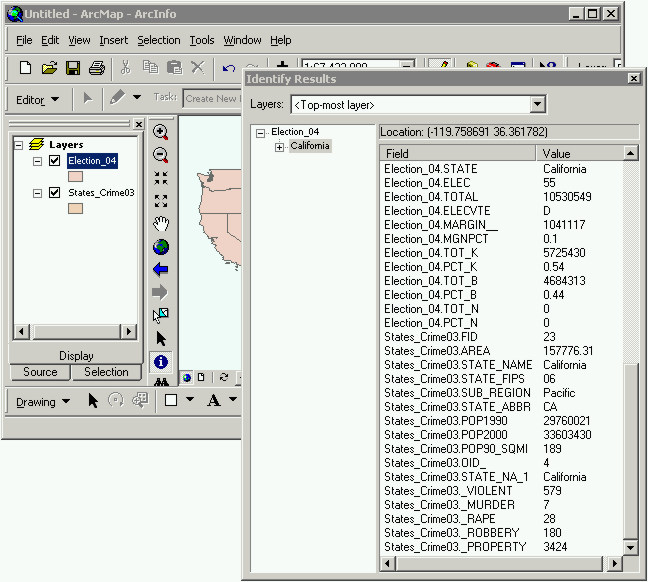Select the New Rectangle drawing tool
The height and width of the screenshot is (582, 648).
point(171,400)
